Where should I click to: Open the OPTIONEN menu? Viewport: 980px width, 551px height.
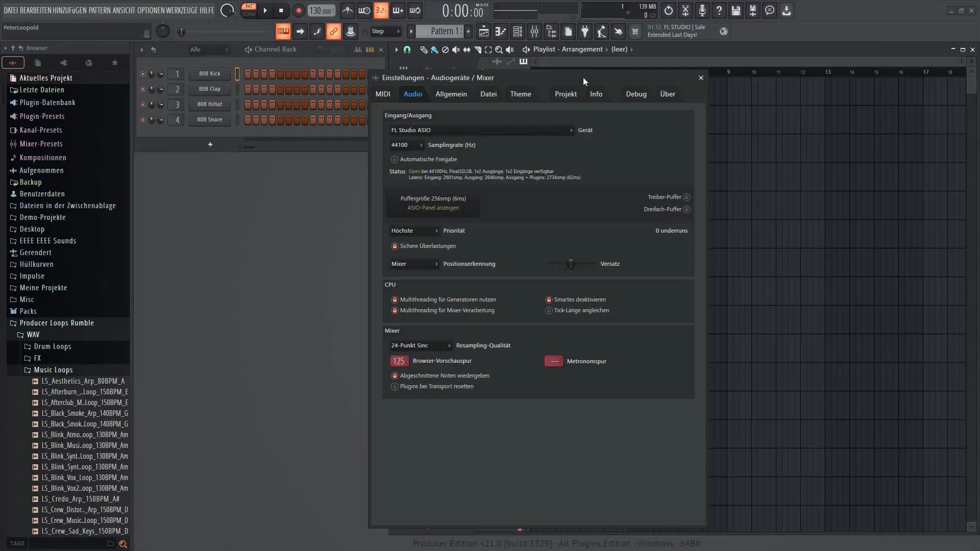[152, 10]
